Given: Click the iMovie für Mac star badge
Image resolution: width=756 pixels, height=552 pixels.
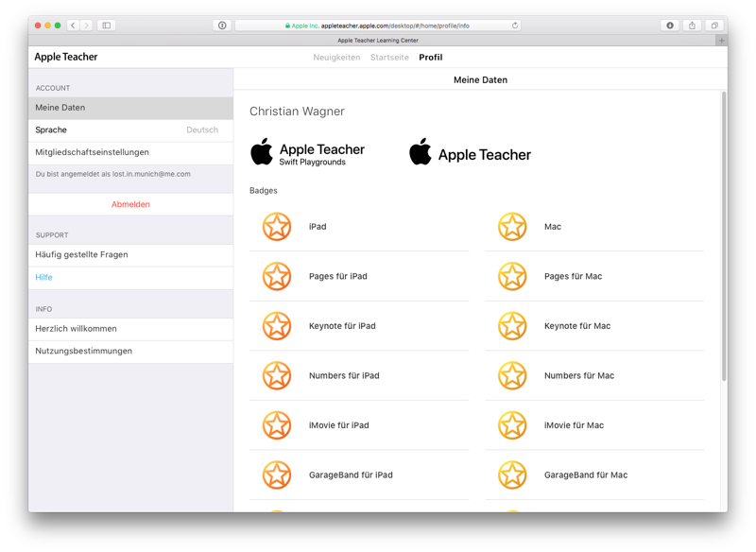Looking at the screenshot, I should pos(512,425).
